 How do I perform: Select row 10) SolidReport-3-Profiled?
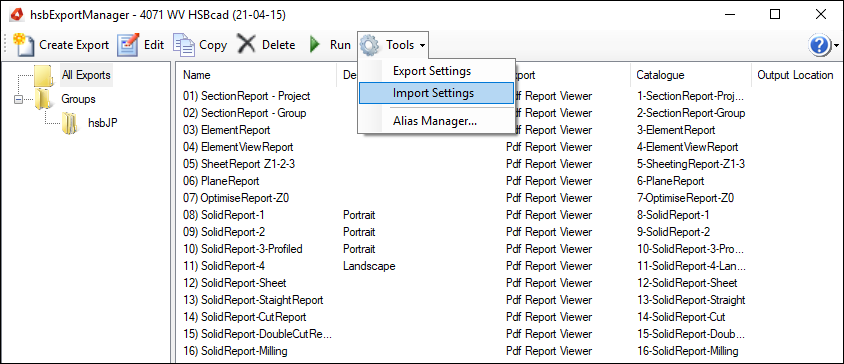click(243, 249)
